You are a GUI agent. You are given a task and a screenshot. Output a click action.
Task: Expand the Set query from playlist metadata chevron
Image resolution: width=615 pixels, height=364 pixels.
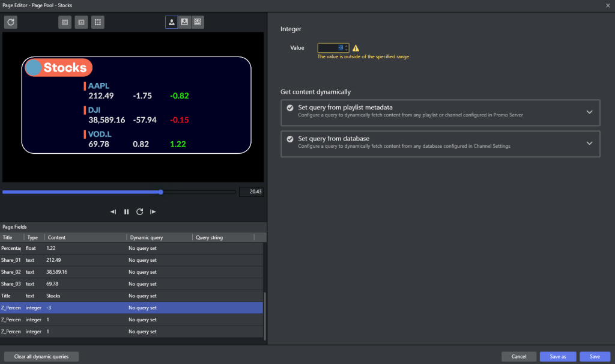[589, 112]
